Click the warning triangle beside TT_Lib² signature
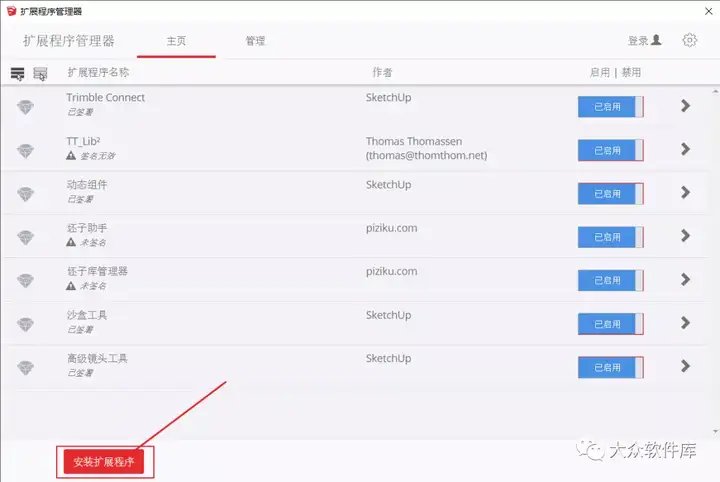 (71, 156)
